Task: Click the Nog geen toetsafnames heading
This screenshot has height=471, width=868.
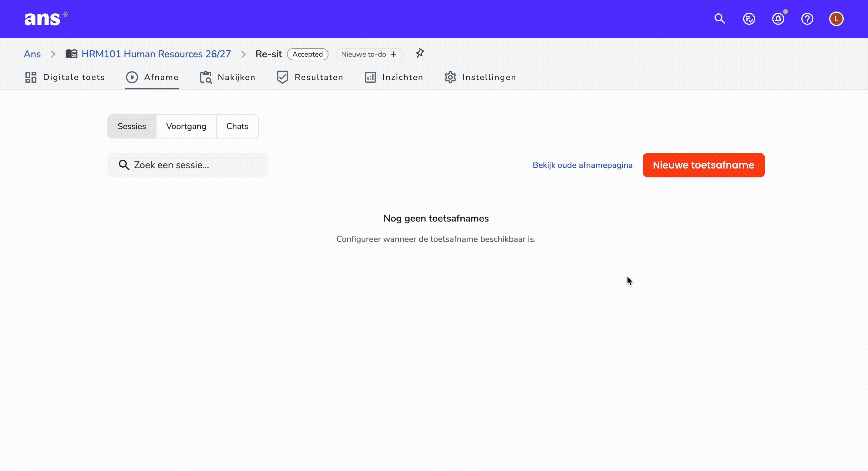Action: pyautogui.click(x=436, y=218)
